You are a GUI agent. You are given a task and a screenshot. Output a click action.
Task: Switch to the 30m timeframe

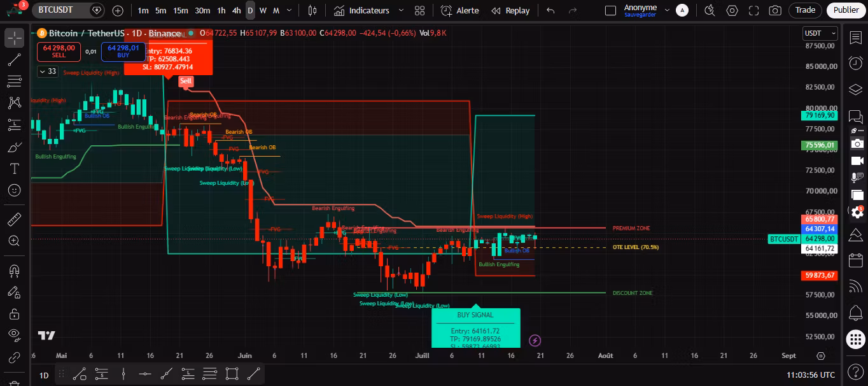tap(202, 10)
